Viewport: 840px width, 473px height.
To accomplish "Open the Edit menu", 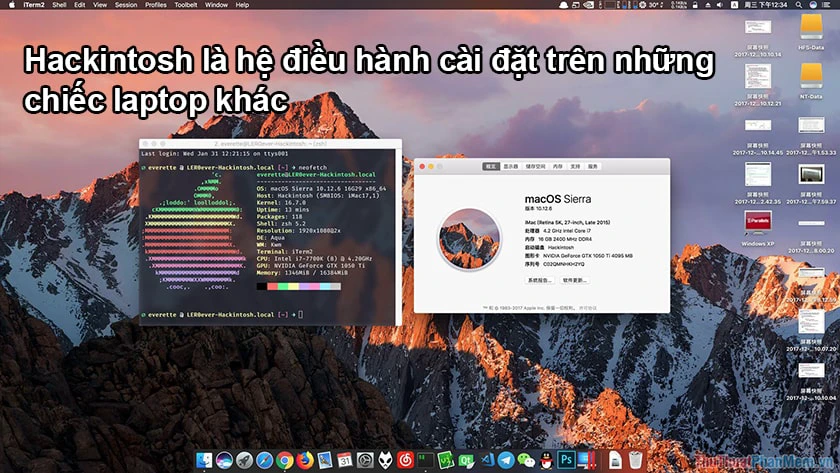I will click(80, 5).
